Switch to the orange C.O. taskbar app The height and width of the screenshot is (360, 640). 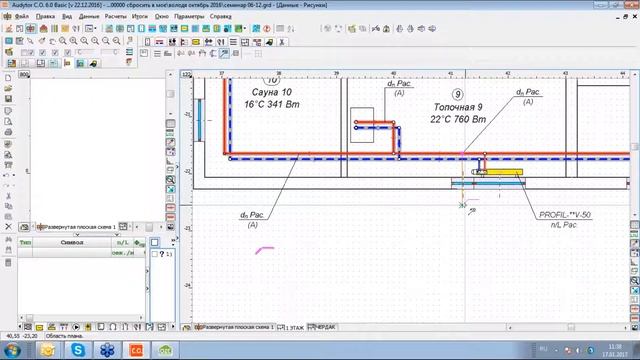[136, 350]
